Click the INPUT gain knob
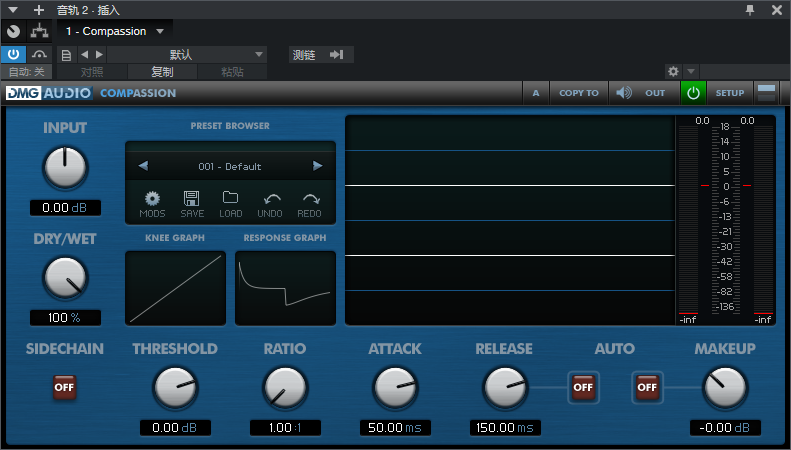This screenshot has height=450, width=791. pos(65,167)
